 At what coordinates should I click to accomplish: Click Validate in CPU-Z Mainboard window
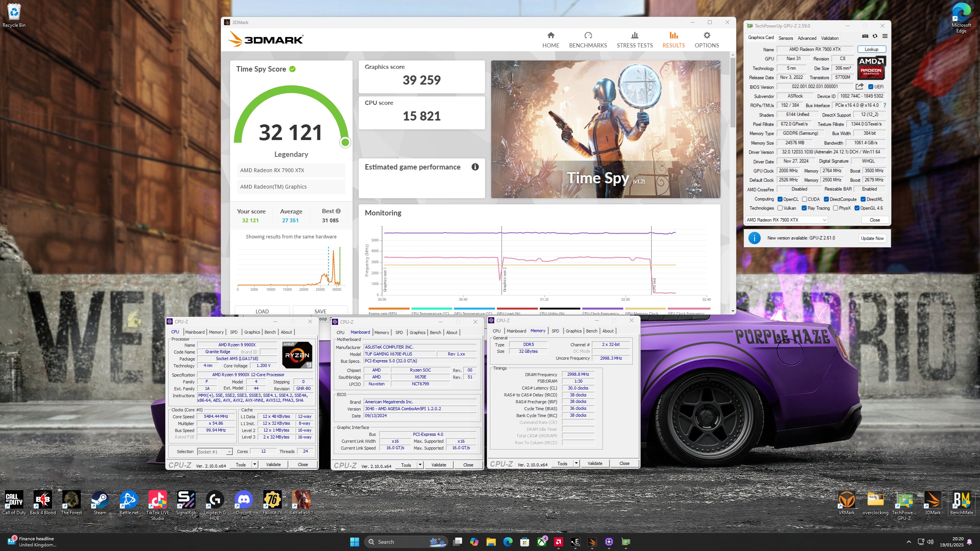pyautogui.click(x=439, y=465)
